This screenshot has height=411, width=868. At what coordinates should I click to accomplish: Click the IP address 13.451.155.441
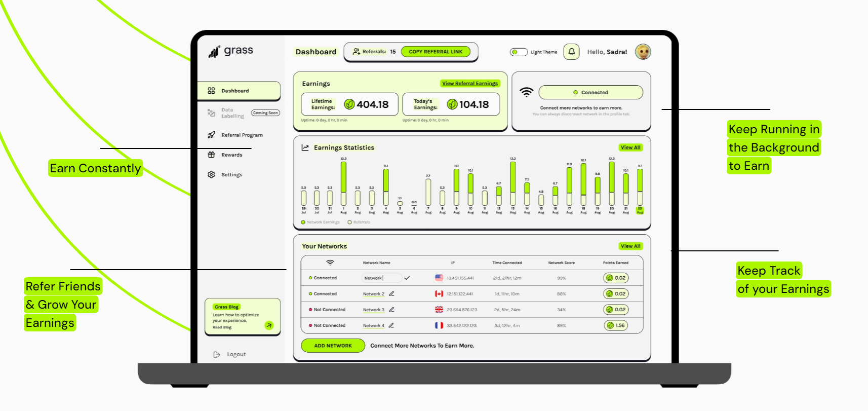coord(460,278)
